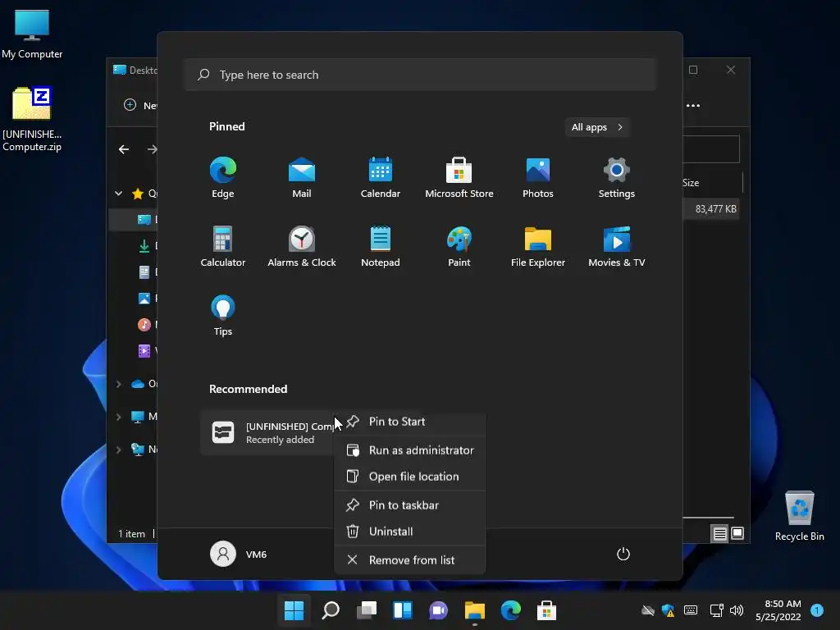Open Windows Security tray icon

668,610
